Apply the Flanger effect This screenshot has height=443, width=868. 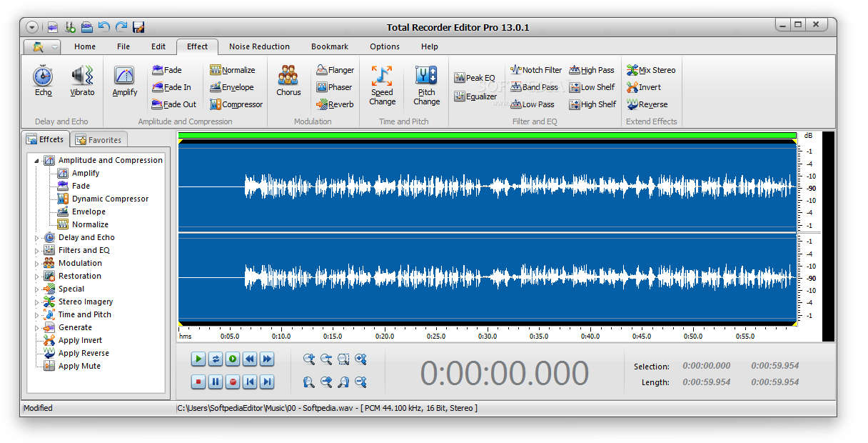[335, 70]
